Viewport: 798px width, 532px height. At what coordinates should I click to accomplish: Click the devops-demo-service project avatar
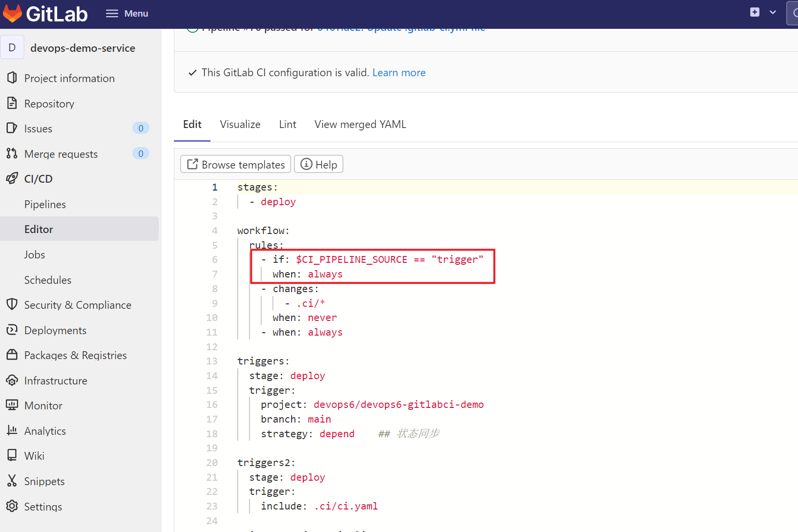pos(12,47)
